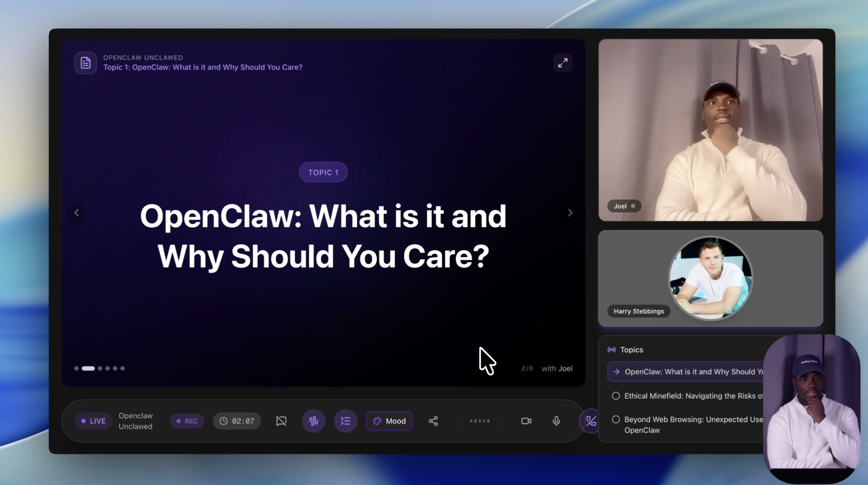Go to next slide with right chevron
The height and width of the screenshot is (485, 868).
click(570, 213)
